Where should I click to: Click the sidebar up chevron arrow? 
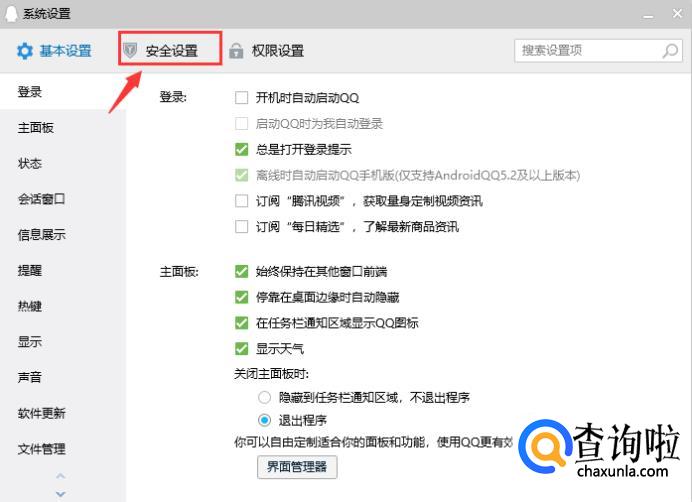pos(60,476)
